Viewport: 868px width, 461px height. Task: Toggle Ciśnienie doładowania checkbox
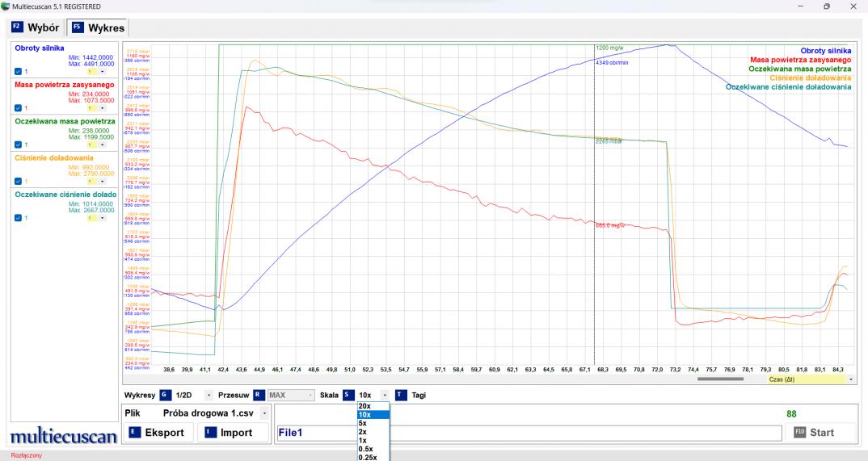18,181
